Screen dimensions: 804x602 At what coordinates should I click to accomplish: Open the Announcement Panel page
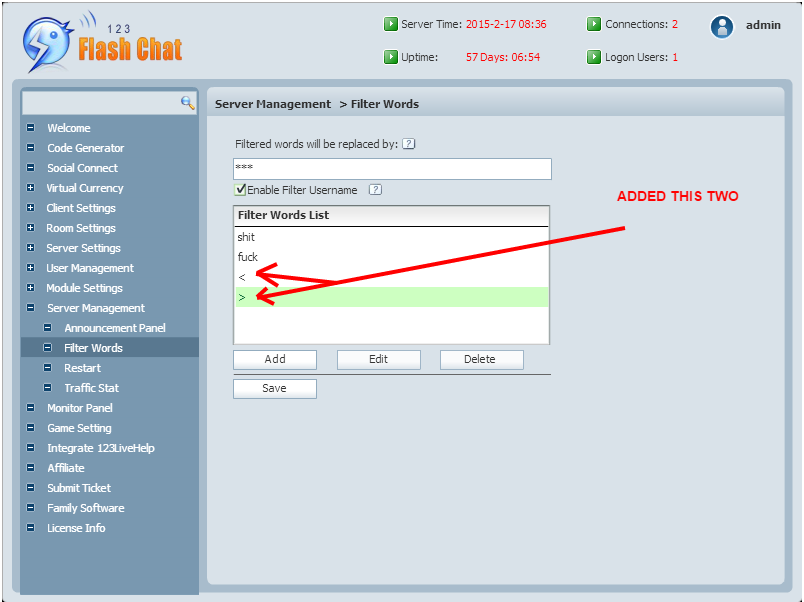[x=115, y=328]
